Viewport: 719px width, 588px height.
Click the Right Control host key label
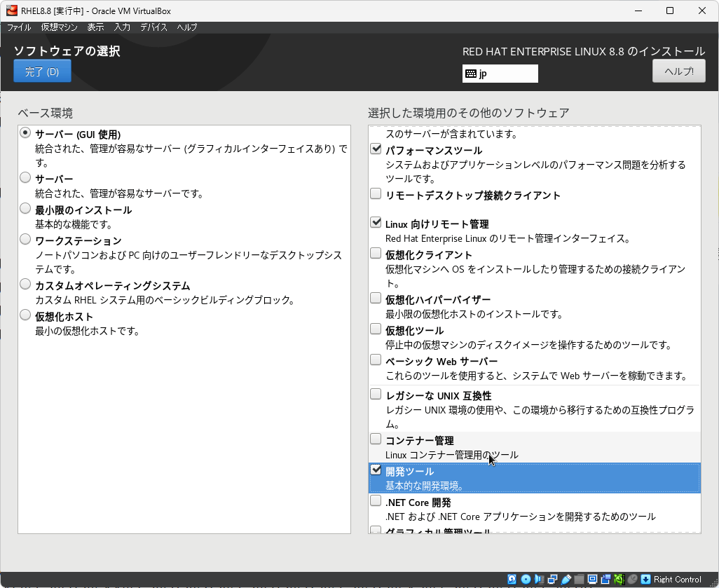coord(677,580)
